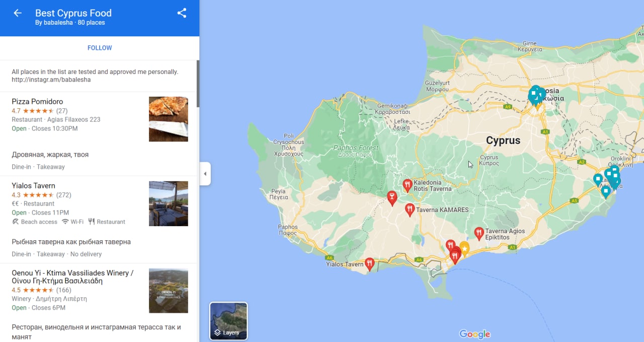Open the Yialos Tavern listing title
The image size is (644, 342).
tap(33, 186)
